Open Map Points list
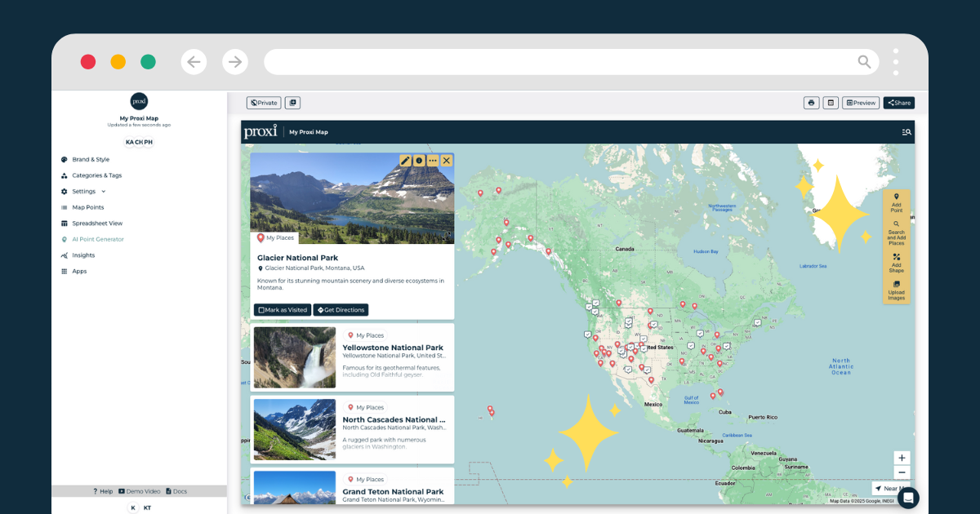This screenshot has height=514, width=980. point(82,207)
